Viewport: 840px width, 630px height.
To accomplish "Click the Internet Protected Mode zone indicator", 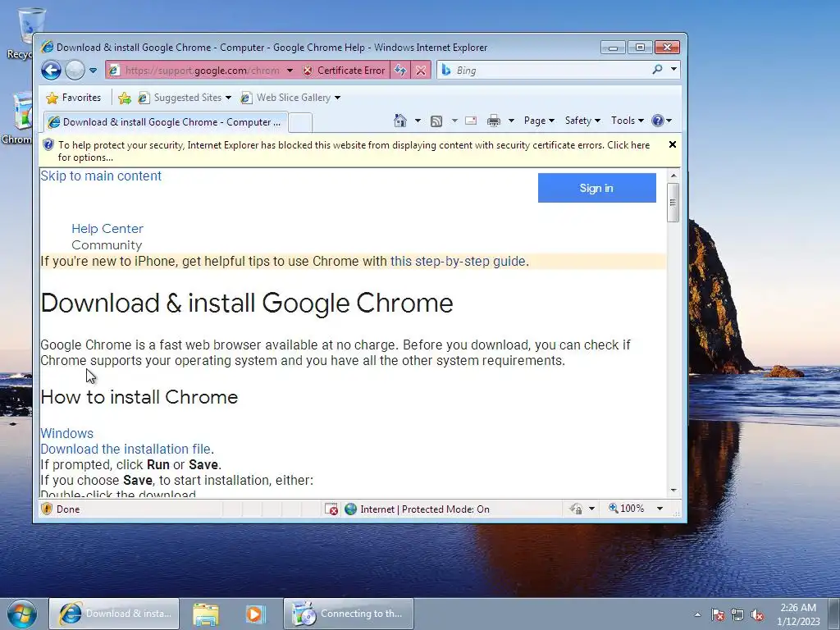I will [418, 509].
